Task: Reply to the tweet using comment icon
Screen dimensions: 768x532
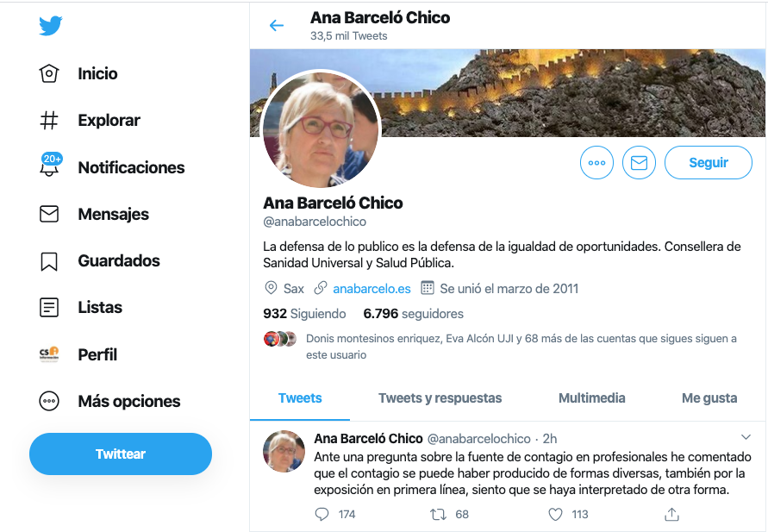Action: click(x=322, y=514)
